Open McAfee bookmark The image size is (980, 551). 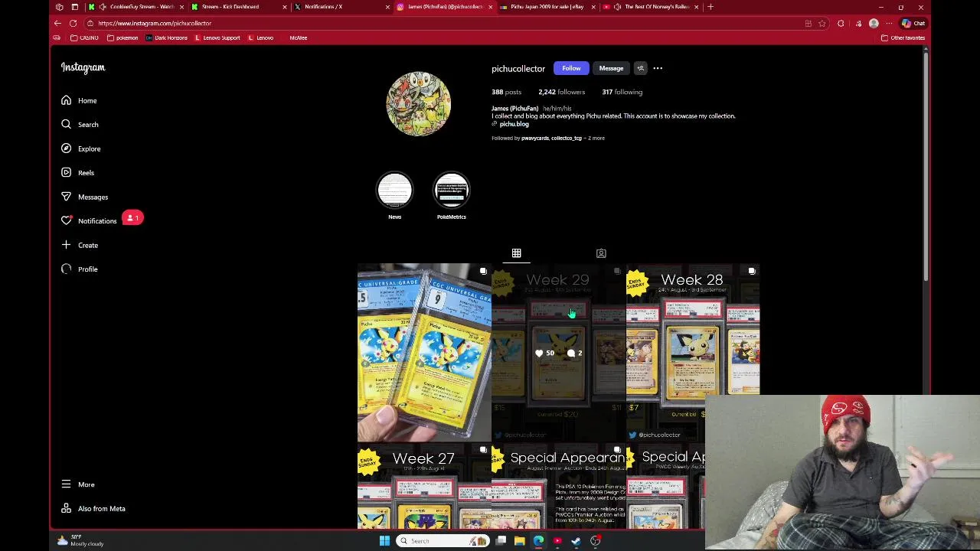[298, 37]
